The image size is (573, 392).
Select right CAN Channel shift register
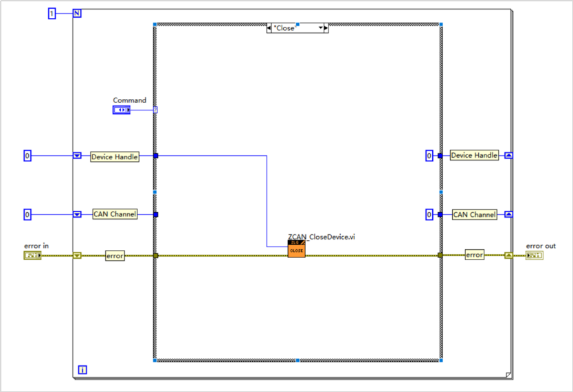[x=508, y=214]
